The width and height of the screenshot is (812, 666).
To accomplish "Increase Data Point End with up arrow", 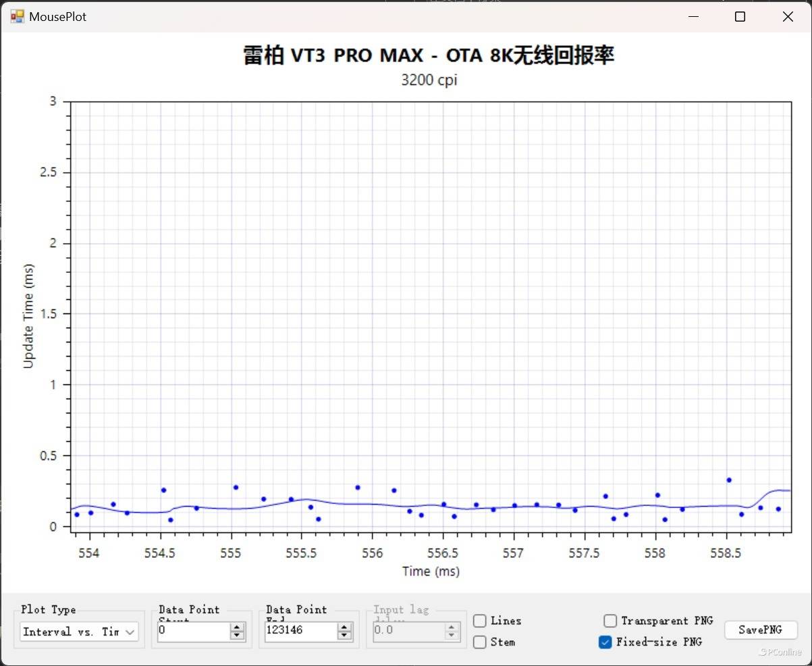I will point(344,627).
